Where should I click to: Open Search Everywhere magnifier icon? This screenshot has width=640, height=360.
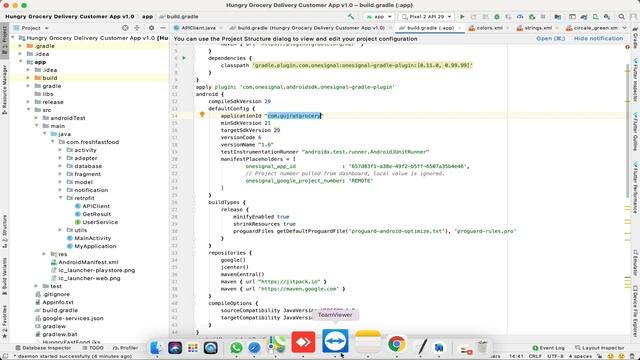[x=622, y=17]
